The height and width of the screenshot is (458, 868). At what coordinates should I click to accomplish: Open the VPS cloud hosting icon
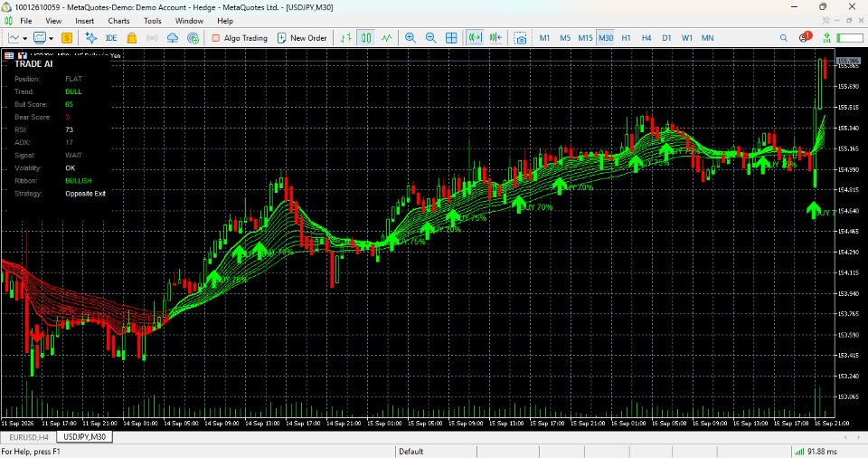(x=172, y=38)
